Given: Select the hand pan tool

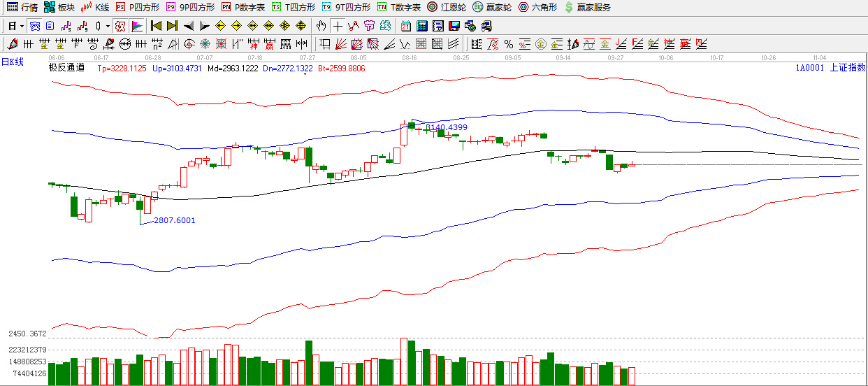Looking at the screenshot, I should coord(321,26).
